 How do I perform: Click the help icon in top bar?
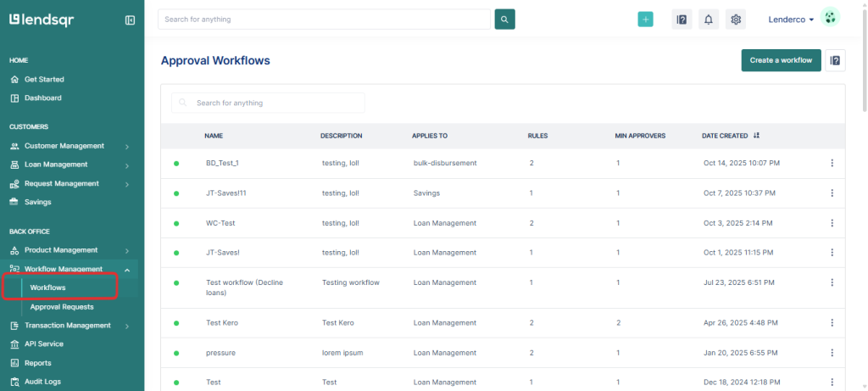click(x=682, y=20)
